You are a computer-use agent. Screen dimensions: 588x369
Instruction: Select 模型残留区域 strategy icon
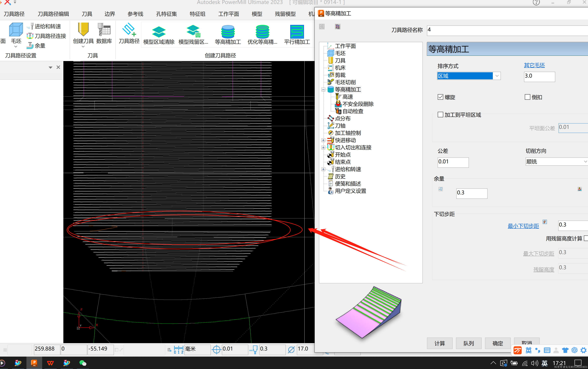tap(193, 31)
